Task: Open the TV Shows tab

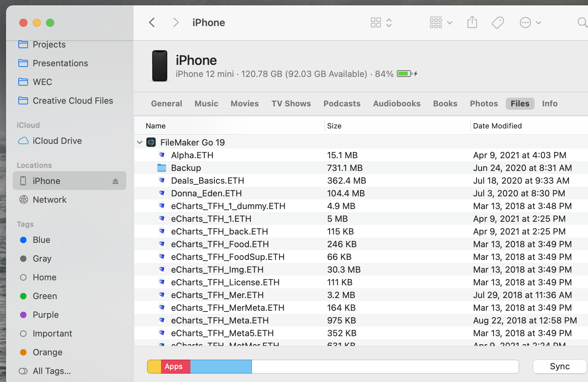Action: (x=291, y=104)
